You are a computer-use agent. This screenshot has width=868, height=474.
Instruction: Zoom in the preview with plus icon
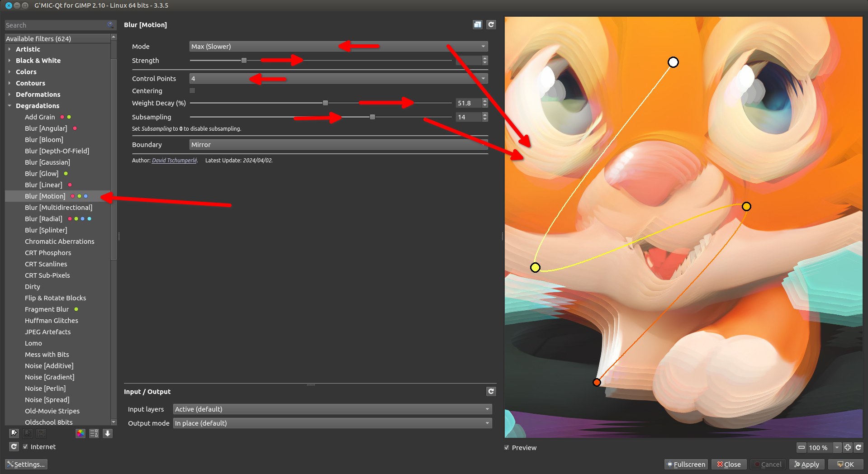tap(848, 447)
